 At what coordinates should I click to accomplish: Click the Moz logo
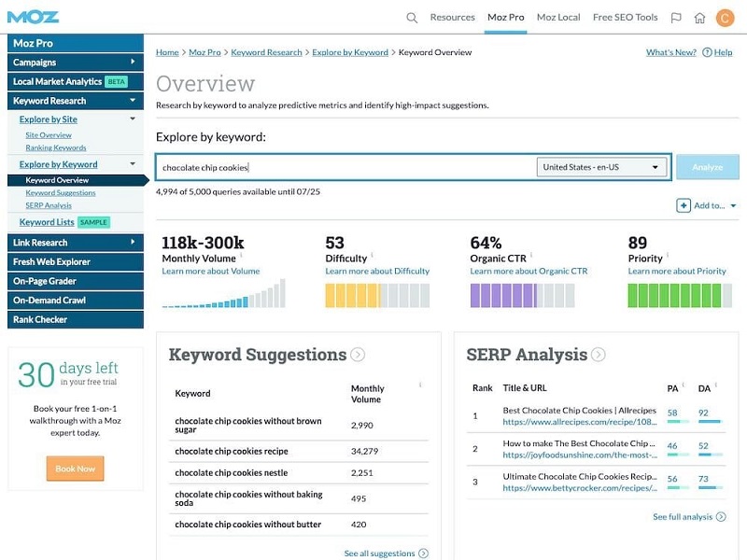coord(33,17)
